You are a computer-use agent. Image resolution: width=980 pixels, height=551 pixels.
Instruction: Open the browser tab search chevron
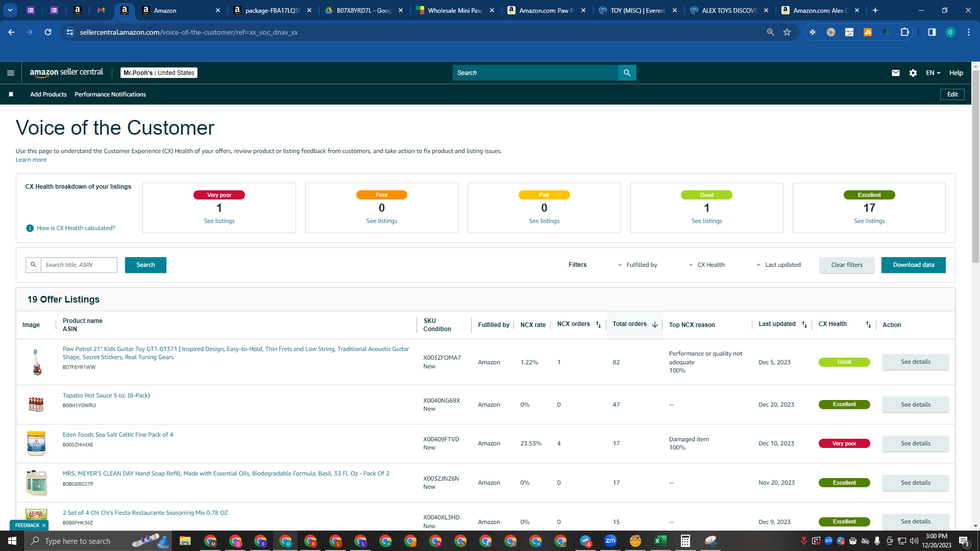tap(10, 10)
